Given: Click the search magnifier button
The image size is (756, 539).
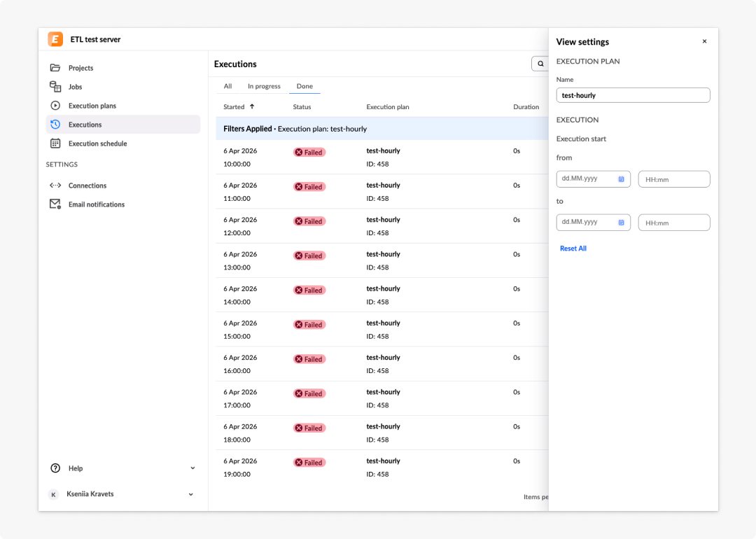Looking at the screenshot, I should point(540,64).
